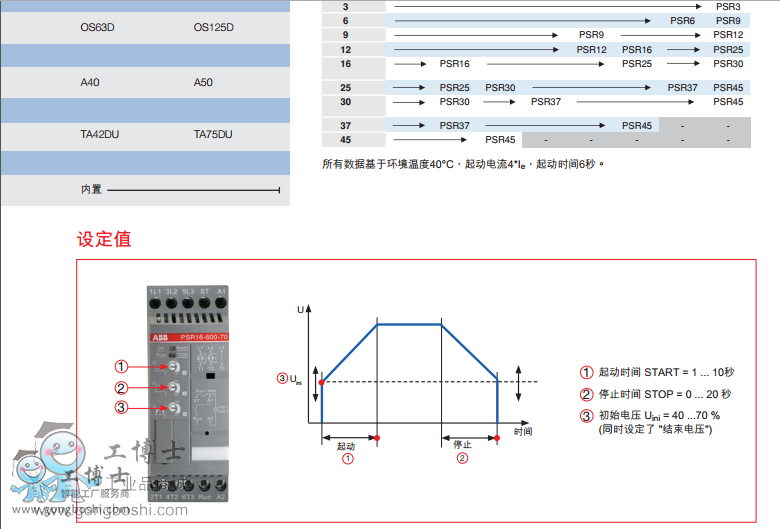Screen dimensions: 780x529
Task: Click circled 1 left of the device
Action: coord(121,366)
